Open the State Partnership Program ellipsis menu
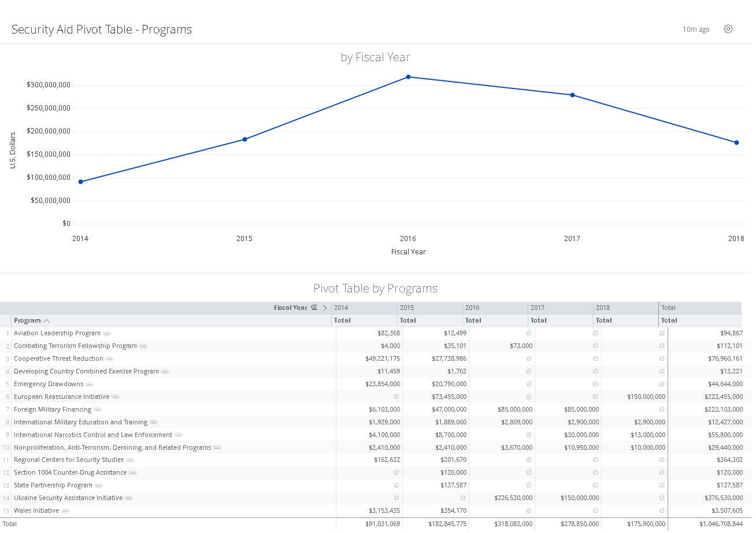756x533 pixels. click(99, 486)
